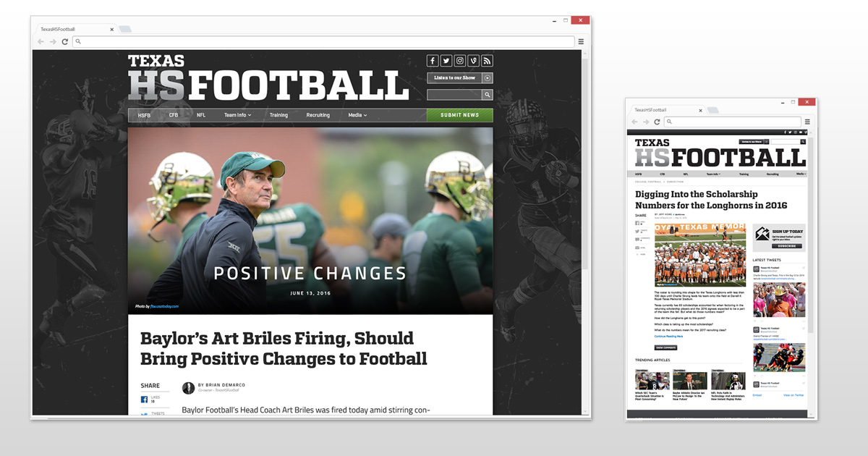Select Recruiting in small window navigation bar

pyautogui.click(x=773, y=174)
